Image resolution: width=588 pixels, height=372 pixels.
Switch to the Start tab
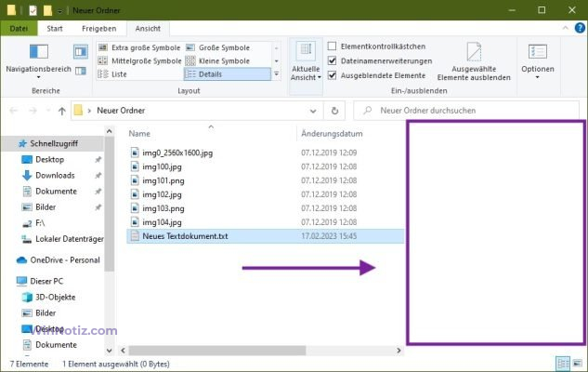55,29
